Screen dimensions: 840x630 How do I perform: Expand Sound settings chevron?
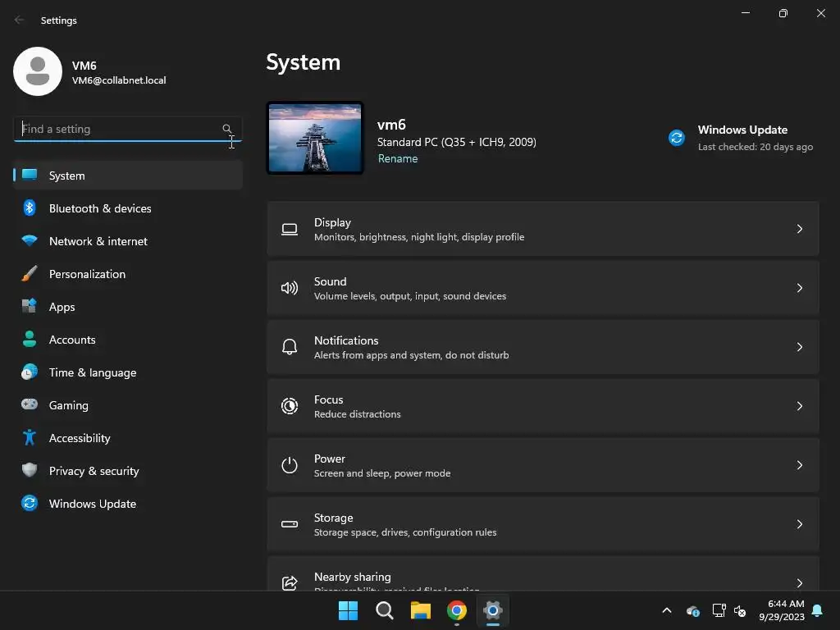pos(799,288)
